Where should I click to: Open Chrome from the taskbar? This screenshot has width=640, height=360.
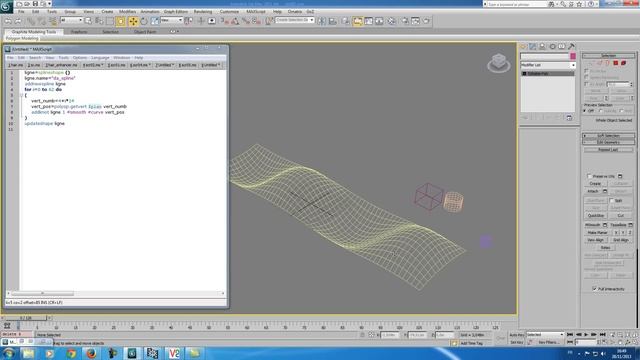click(71, 353)
